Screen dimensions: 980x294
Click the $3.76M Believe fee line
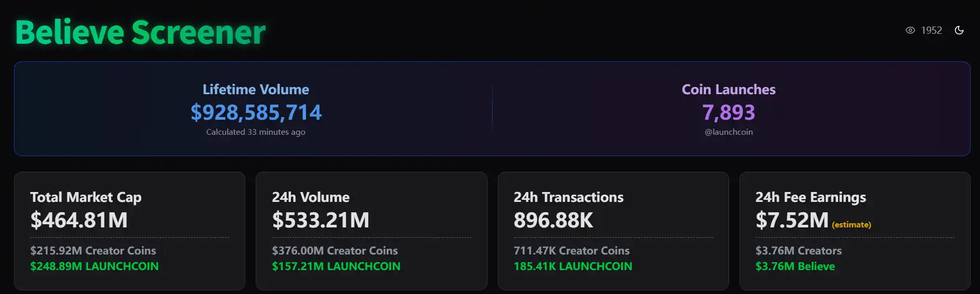[795, 266]
